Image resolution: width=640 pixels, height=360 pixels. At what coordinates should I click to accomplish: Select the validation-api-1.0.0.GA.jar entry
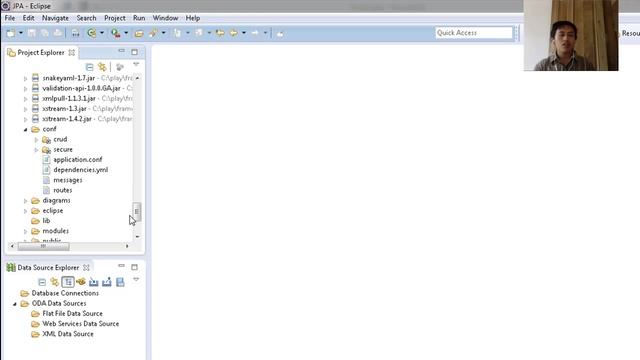point(81,88)
